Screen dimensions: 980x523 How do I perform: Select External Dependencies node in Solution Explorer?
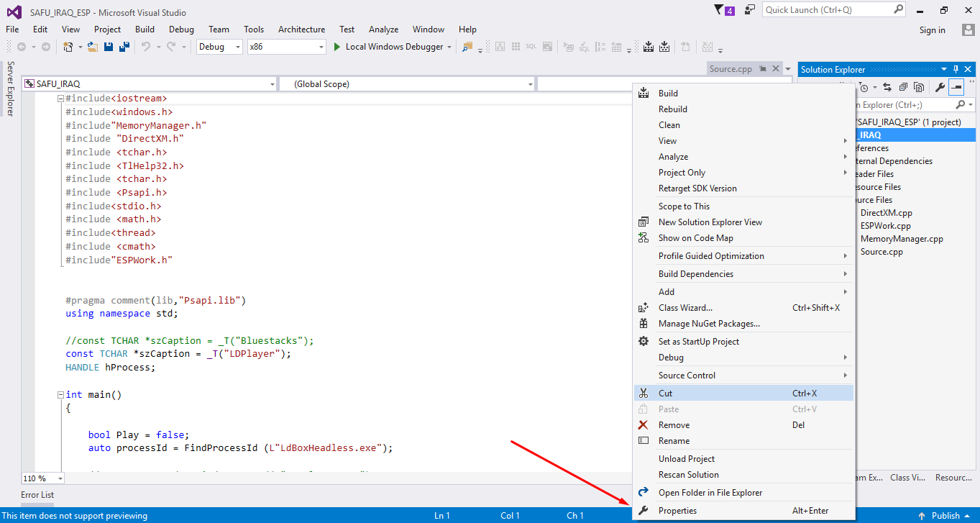point(893,161)
